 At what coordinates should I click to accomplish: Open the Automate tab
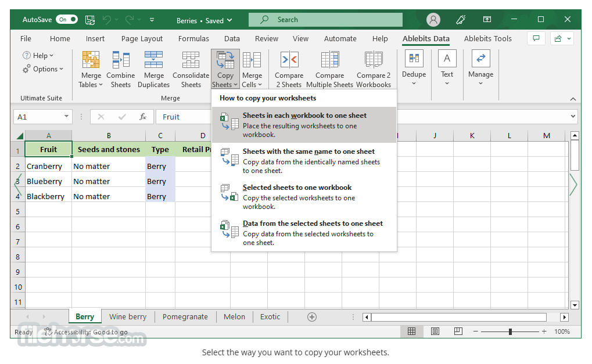[340, 38]
